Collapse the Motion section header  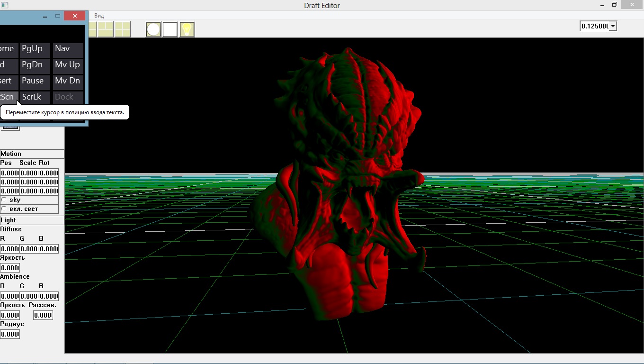[32, 154]
